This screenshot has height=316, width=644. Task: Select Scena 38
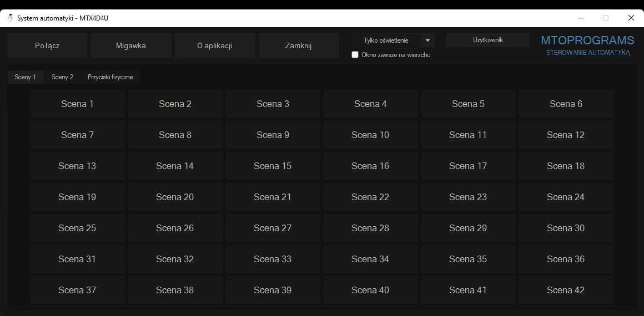click(x=175, y=290)
